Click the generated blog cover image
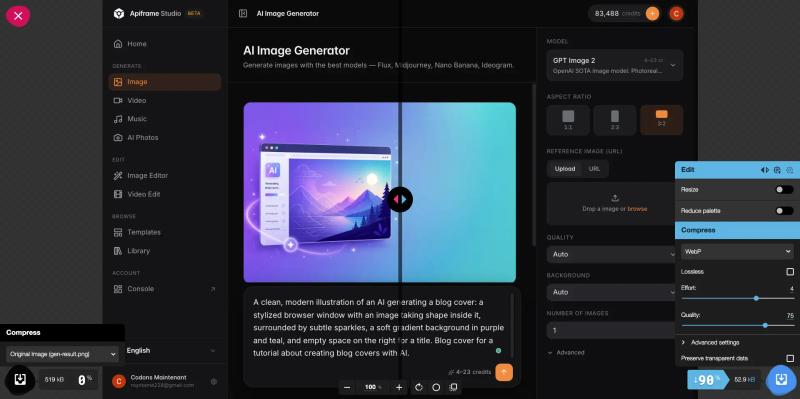800x399 pixels. (380, 192)
